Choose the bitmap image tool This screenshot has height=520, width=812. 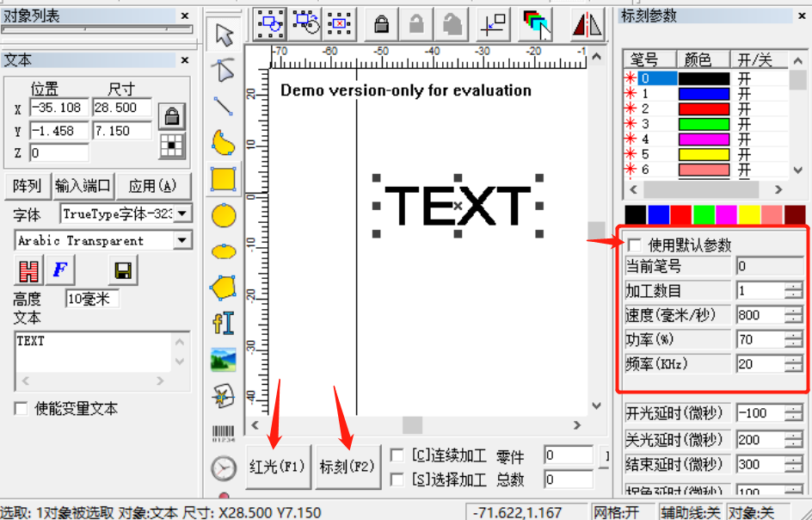[x=224, y=360]
